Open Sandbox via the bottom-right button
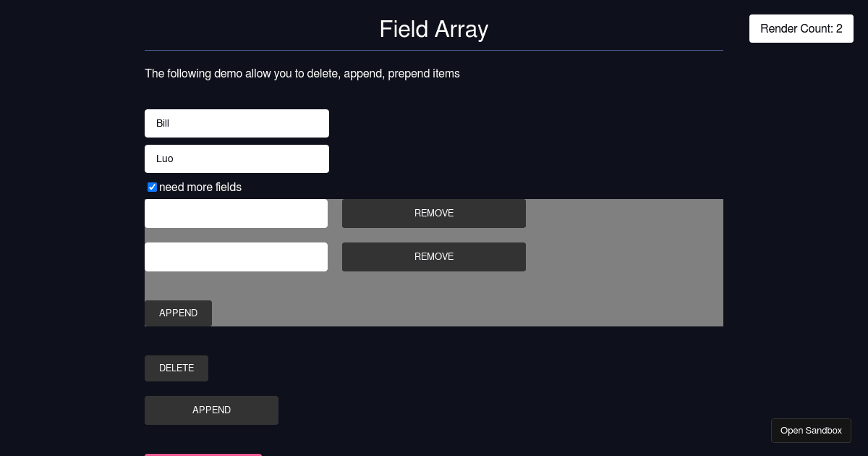Image resolution: width=868 pixels, height=456 pixels. (811, 431)
